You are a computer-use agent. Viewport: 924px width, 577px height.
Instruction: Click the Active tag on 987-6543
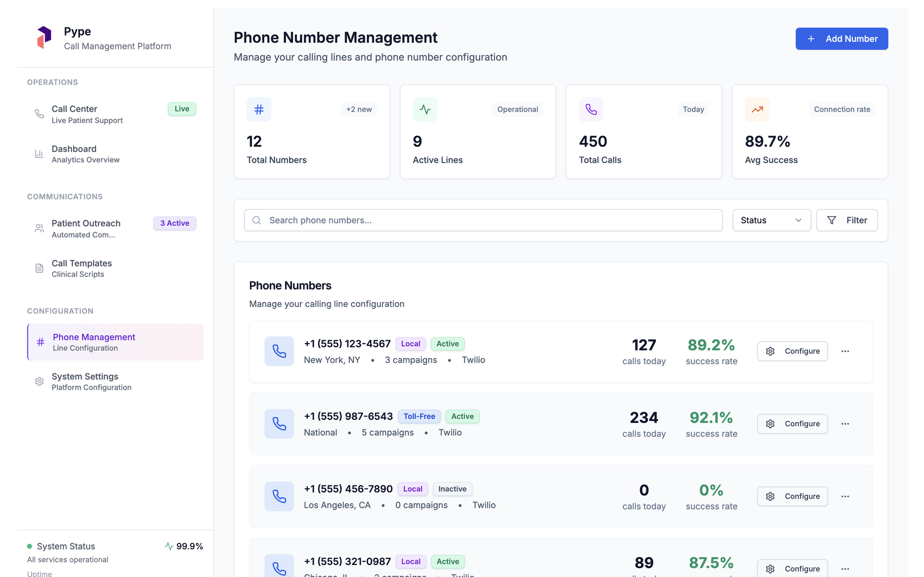coord(462,417)
